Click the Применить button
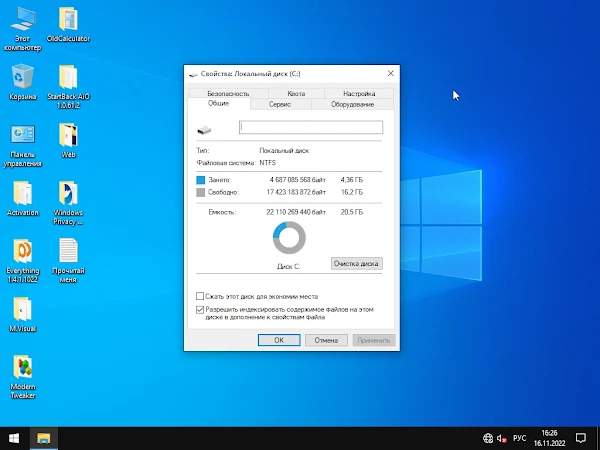The image size is (600, 450). tap(374, 340)
